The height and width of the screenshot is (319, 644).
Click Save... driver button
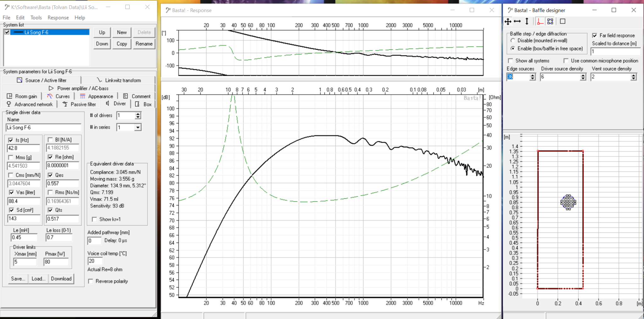point(18,279)
